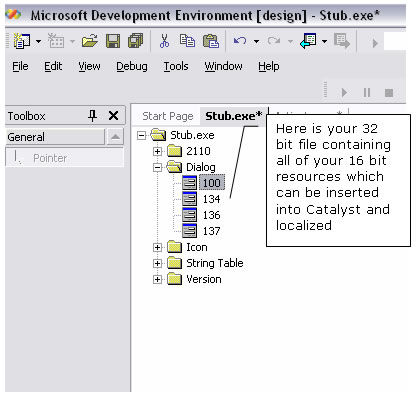
Task: Open the Undo history dropdown arrow
Action: (256, 41)
